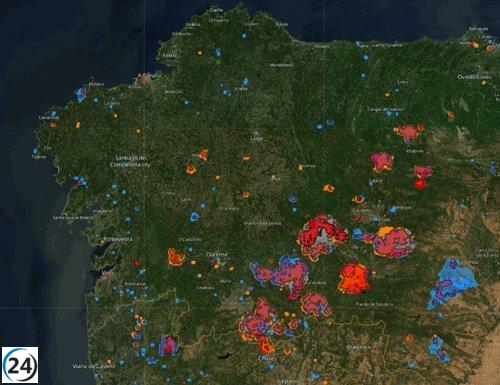Click the blue hotspot near Malpica coast

click(x=81, y=94)
